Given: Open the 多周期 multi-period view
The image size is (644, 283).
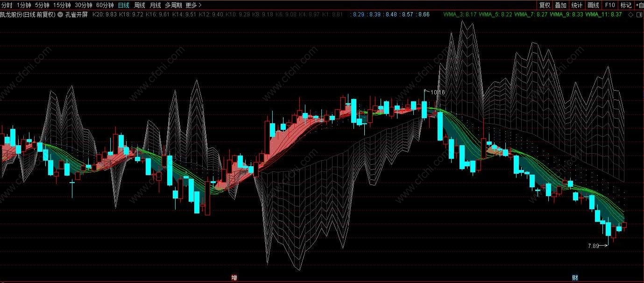Looking at the screenshot, I should coord(173,5).
